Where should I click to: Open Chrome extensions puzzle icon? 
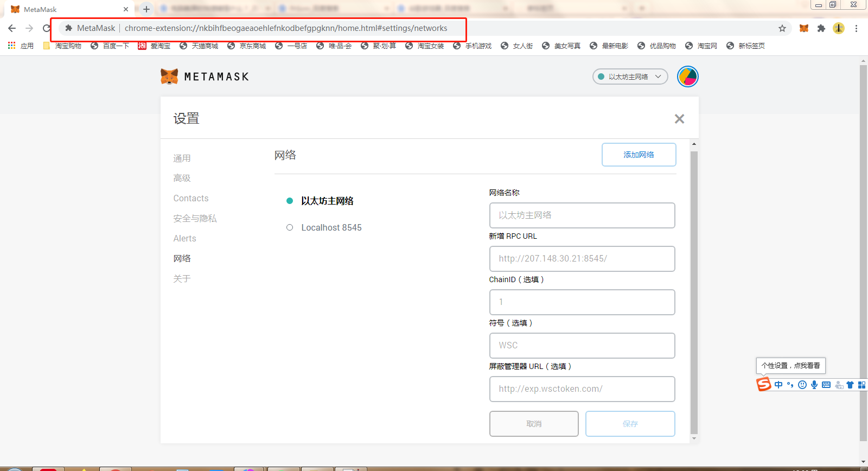click(821, 28)
